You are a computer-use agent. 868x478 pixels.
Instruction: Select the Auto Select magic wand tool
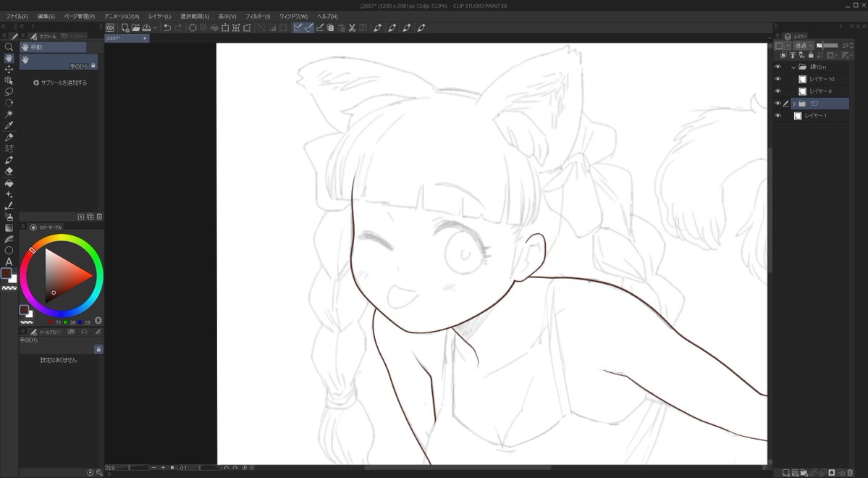(9, 114)
